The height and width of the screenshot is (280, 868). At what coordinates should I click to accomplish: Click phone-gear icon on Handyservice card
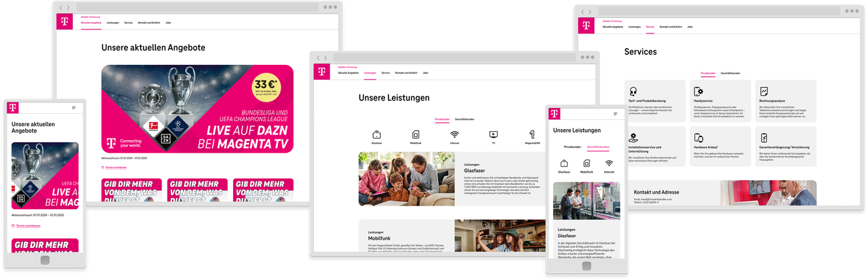699,92
